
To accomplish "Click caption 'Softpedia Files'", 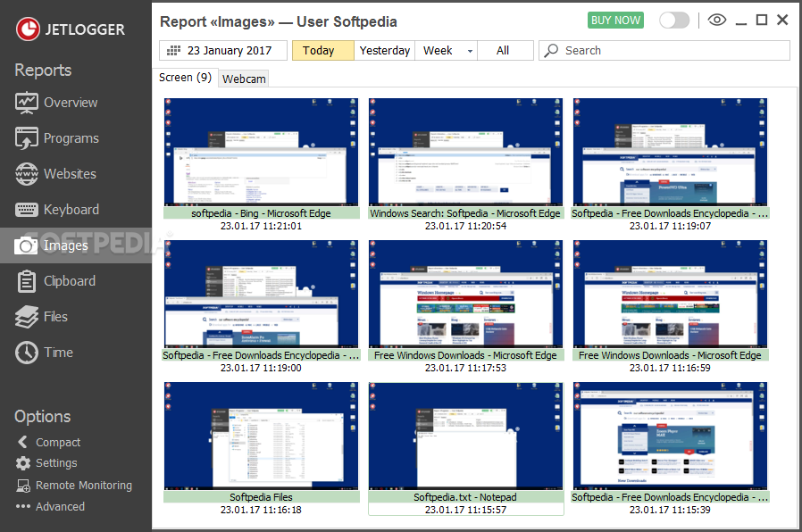I will (262, 497).
